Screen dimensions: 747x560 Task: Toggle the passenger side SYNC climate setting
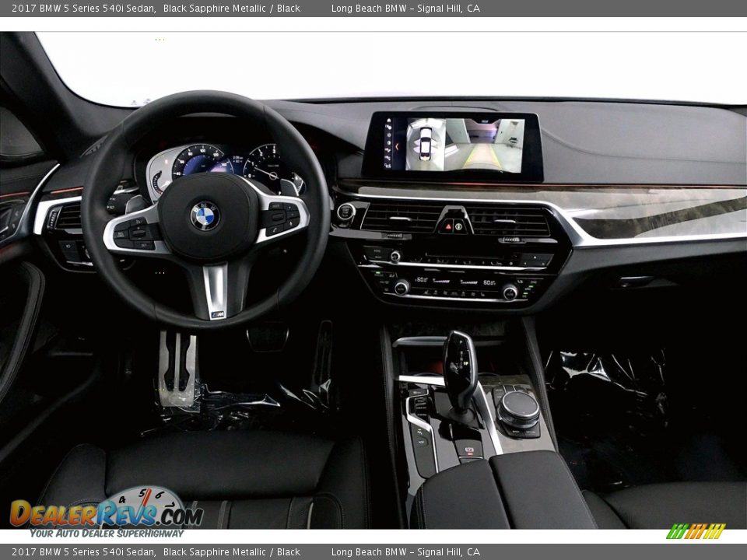pyautogui.click(x=527, y=289)
